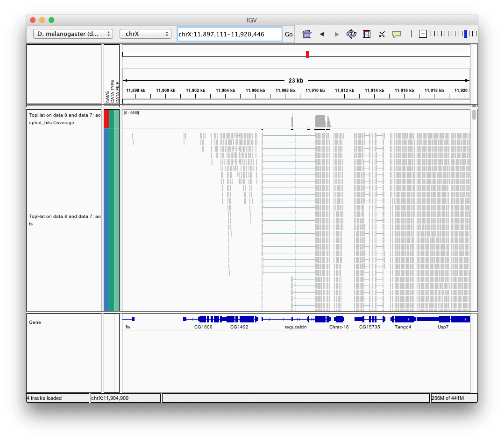Go back with the left arrow icon
This screenshot has height=440, width=504.
pyautogui.click(x=322, y=34)
